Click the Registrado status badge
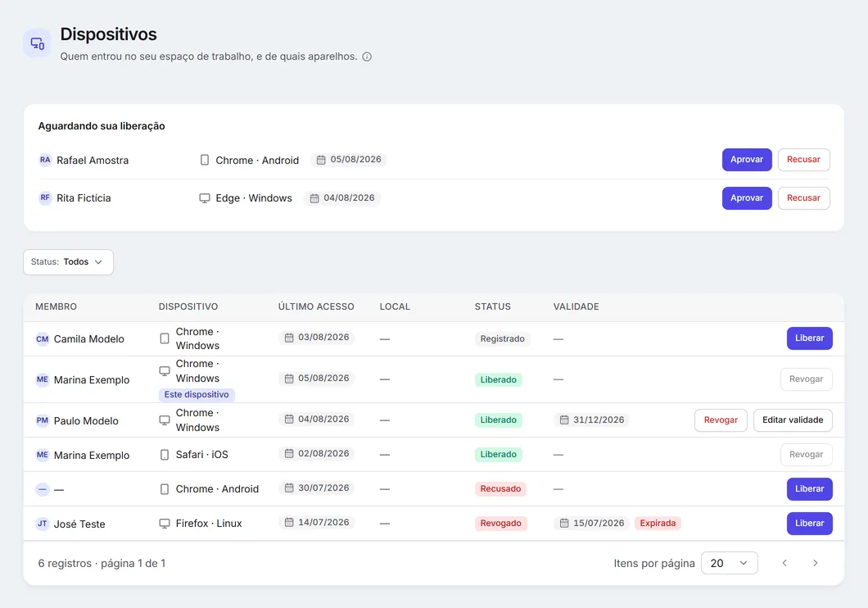868x608 pixels. point(502,339)
